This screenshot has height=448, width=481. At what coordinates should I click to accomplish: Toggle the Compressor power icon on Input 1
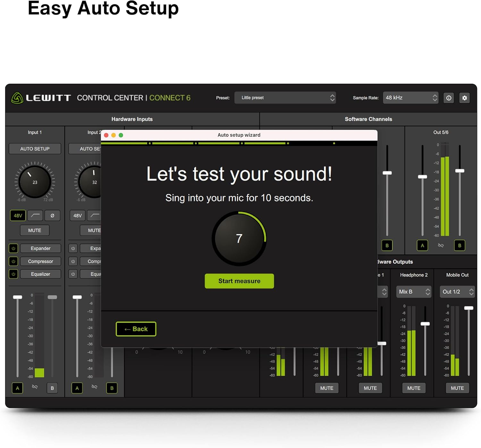[x=13, y=261]
